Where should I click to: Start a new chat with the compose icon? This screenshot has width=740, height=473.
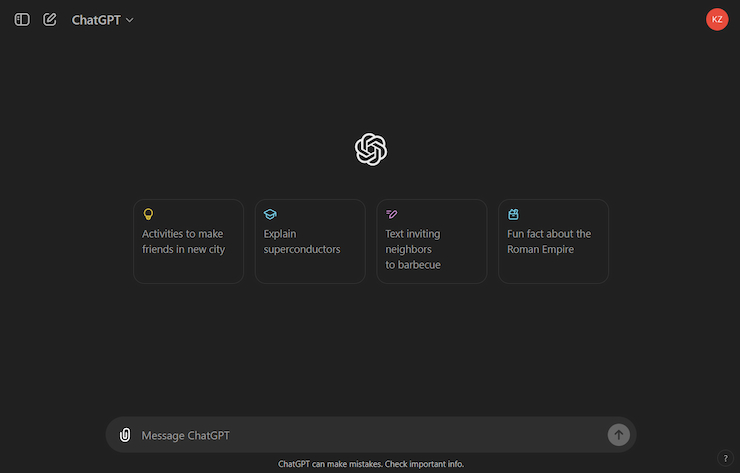tap(50, 20)
